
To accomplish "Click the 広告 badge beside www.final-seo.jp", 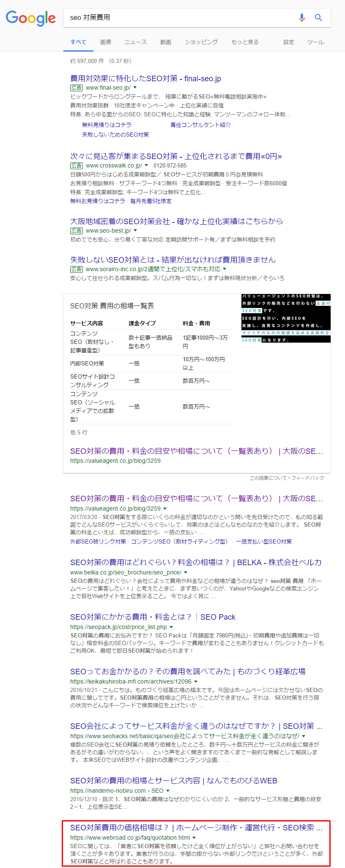I will [x=77, y=88].
